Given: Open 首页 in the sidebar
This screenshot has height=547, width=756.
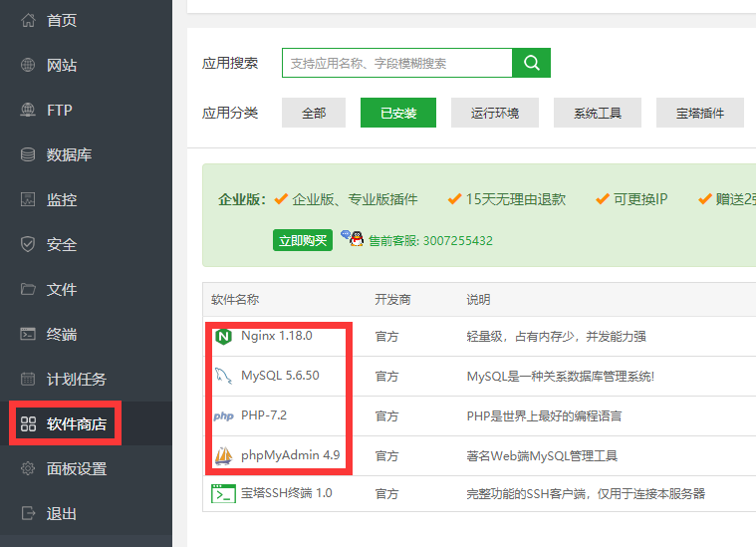Looking at the screenshot, I should 61,20.
